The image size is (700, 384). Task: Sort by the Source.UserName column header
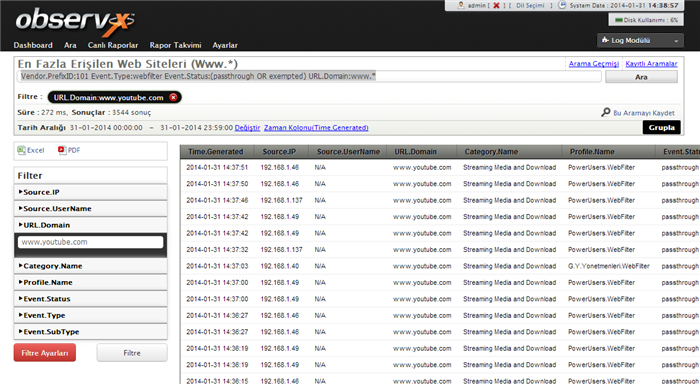pos(348,152)
